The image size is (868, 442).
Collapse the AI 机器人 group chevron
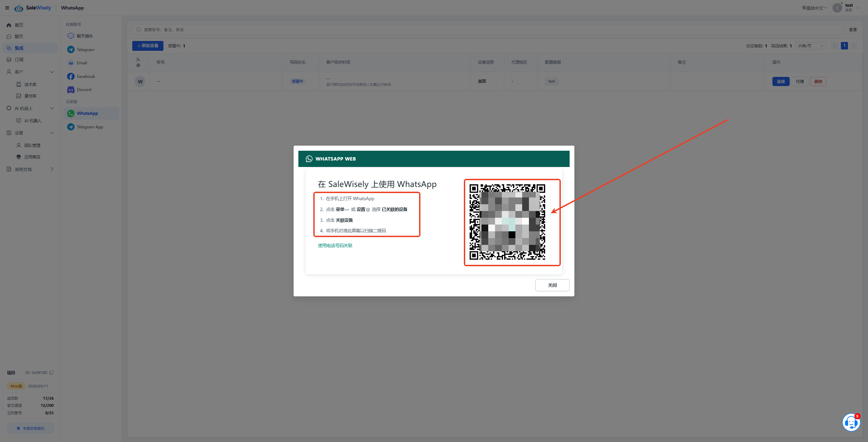[52, 108]
